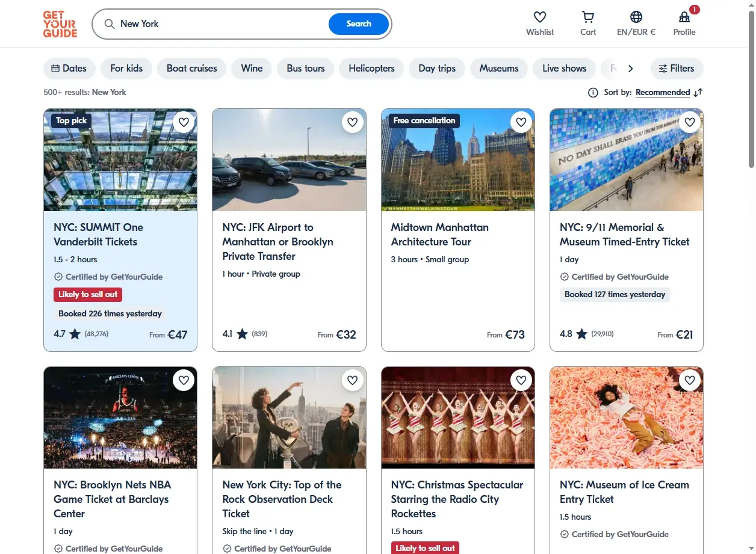Click the From €32 price
This screenshot has height=554, width=756.
[x=337, y=334]
